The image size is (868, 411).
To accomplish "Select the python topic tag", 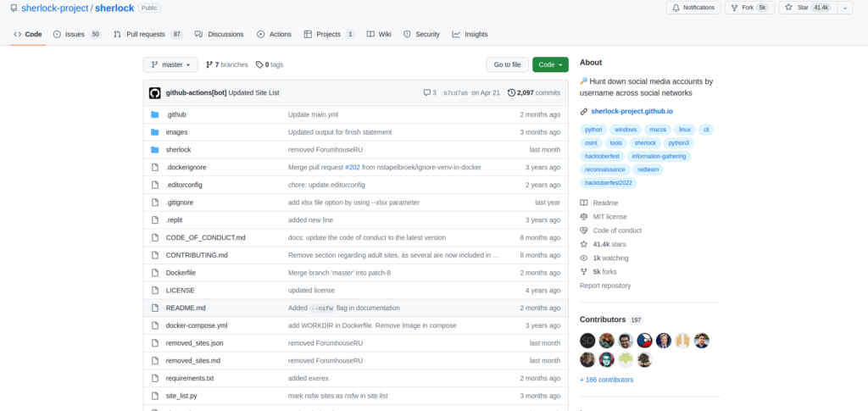I will pos(593,130).
